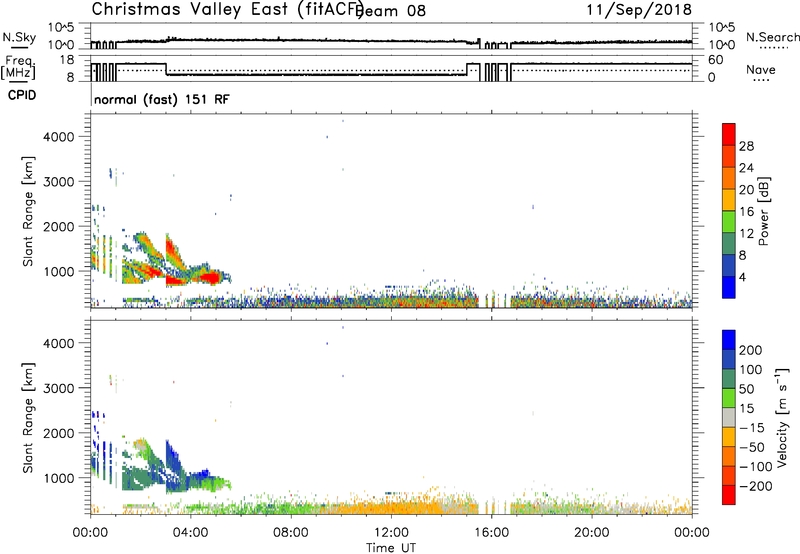Click the 'Velocity [m s-1]' color bar title
Viewport: 800px width, 554px height.
[781, 417]
